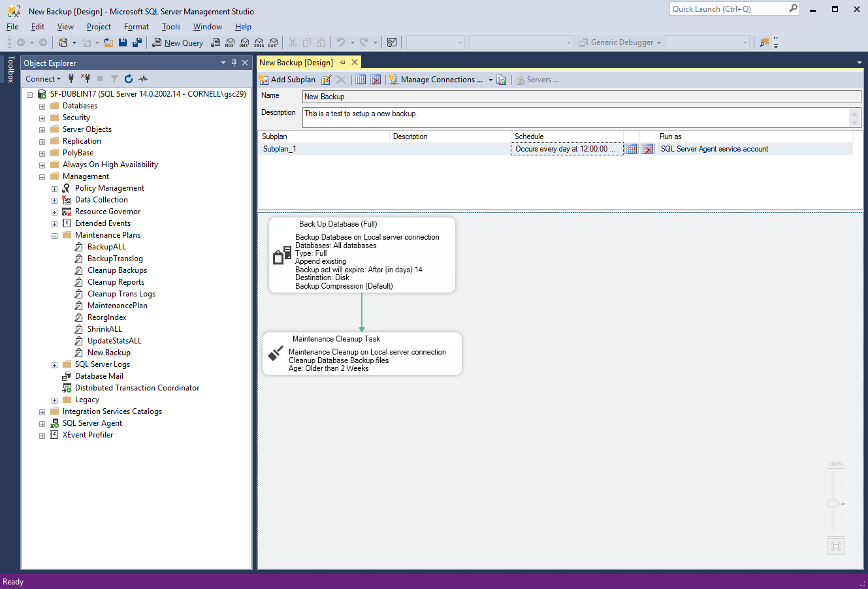Screen dimensions: 868x589
Task: Click the Database Mail node
Action: [x=99, y=376]
